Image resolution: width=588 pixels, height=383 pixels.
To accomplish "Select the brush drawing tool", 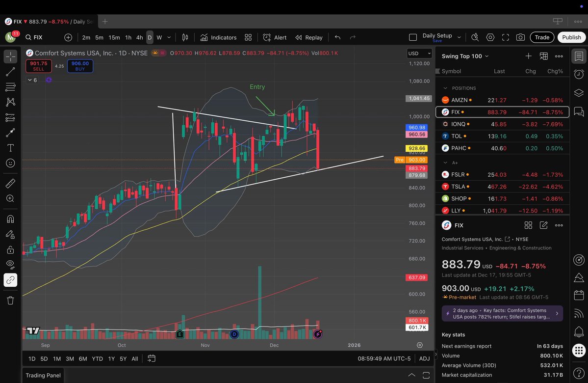I will pos(10,133).
